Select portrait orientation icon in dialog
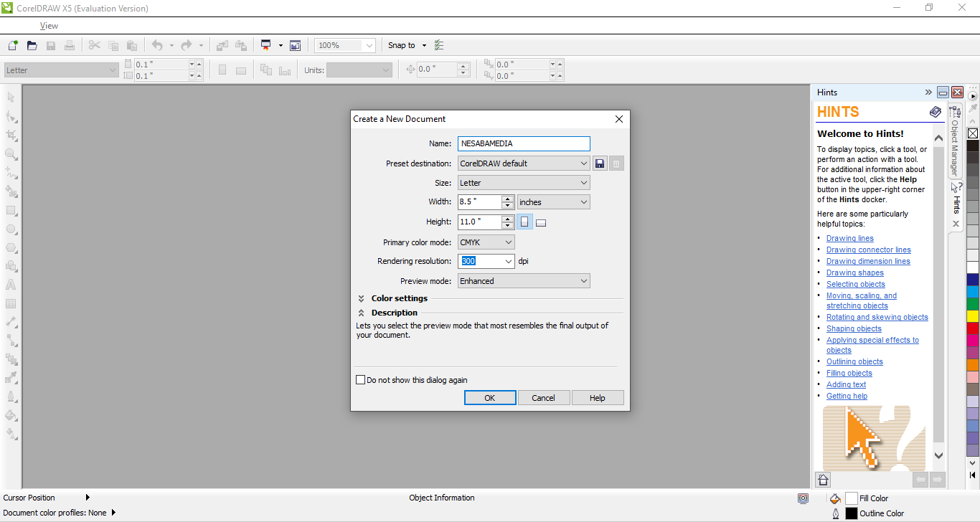Screen dimensions: 980x522 tap(524, 222)
